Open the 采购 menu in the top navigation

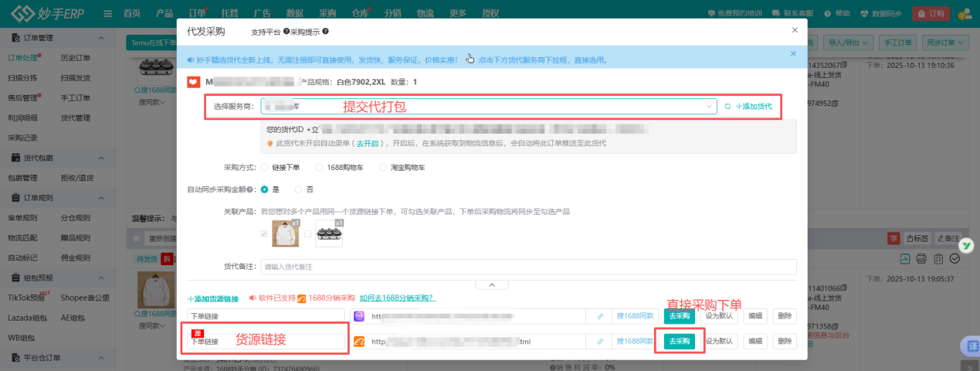point(327,14)
